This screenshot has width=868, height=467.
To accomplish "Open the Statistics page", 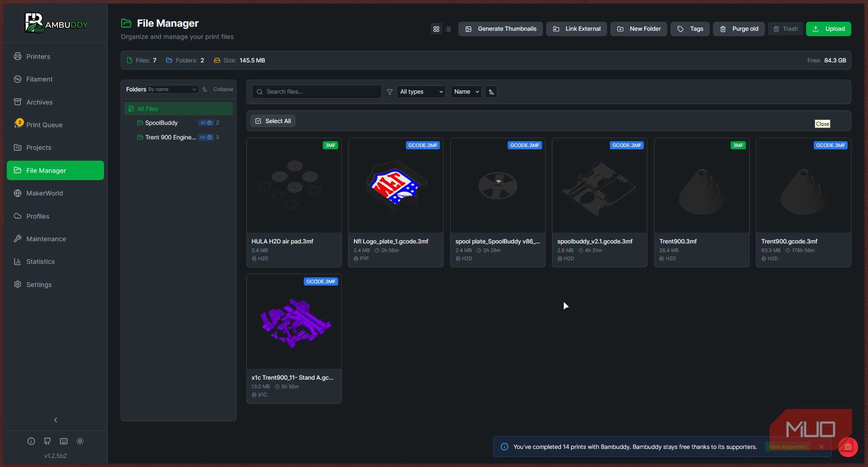I will pyautogui.click(x=55, y=262).
